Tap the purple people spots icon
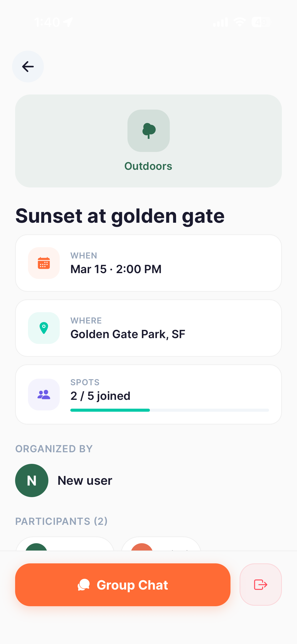This screenshot has height=644, width=297. (44, 395)
